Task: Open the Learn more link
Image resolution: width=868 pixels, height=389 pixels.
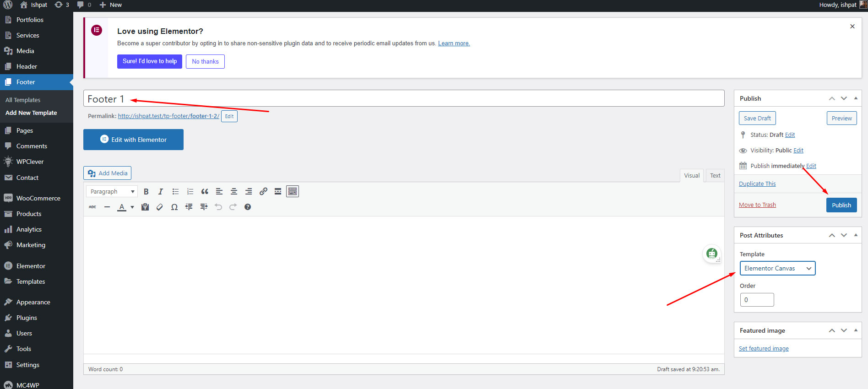Action: tap(454, 43)
